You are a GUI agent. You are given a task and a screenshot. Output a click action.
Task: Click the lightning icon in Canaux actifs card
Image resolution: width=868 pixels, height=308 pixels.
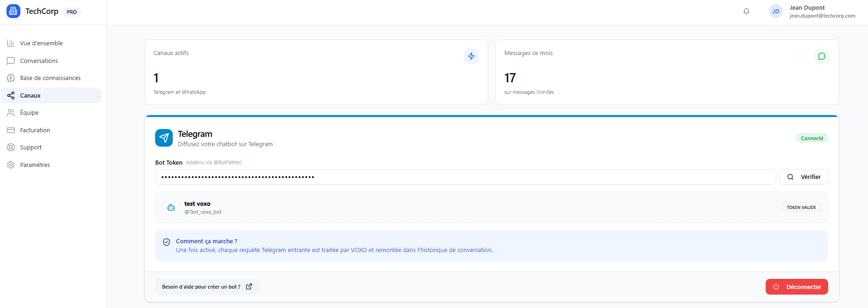pos(471,56)
